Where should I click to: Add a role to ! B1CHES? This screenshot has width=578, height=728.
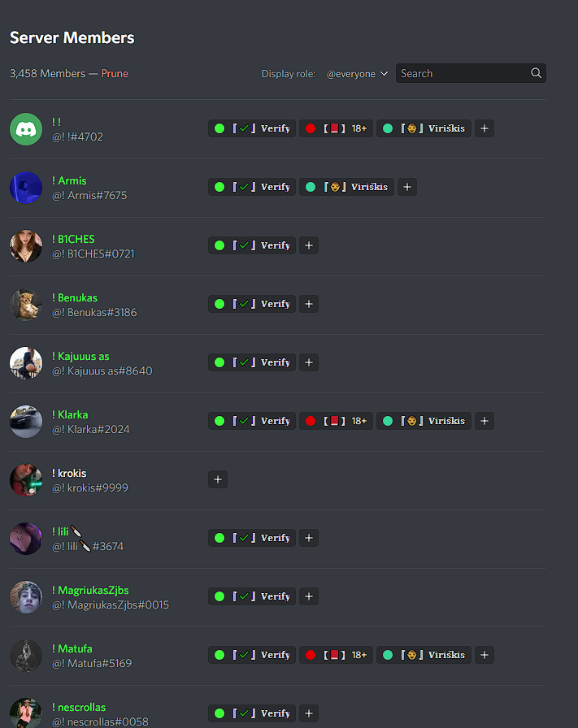click(x=309, y=245)
